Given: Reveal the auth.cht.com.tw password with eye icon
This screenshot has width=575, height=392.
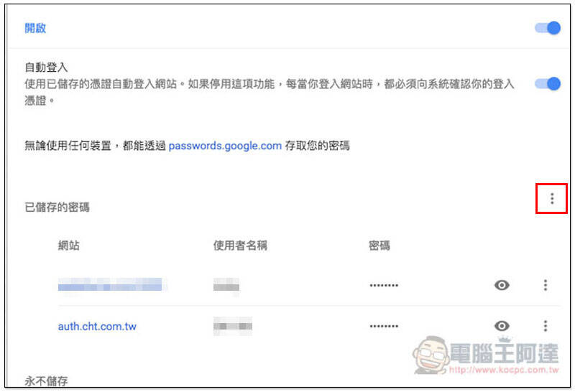Looking at the screenshot, I should click(x=502, y=326).
